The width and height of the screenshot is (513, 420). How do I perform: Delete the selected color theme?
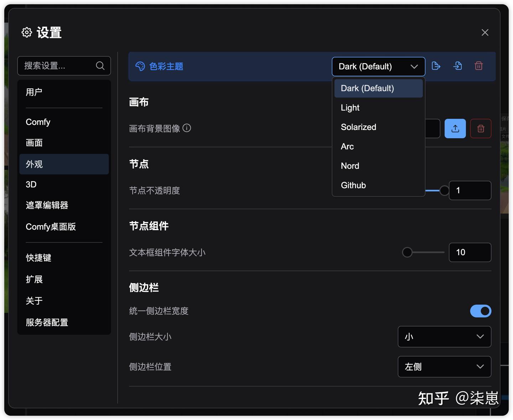pos(479,66)
